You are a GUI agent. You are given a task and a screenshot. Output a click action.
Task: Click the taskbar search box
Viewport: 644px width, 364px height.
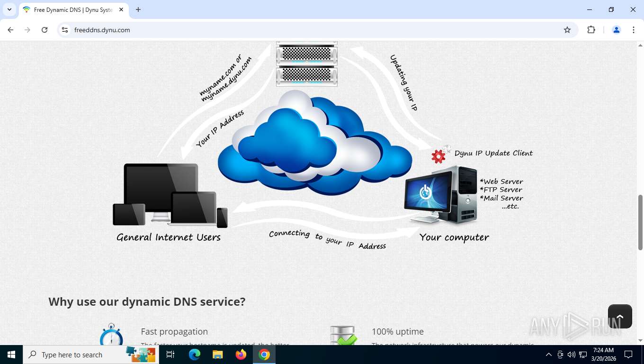pyautogui.click(x=91, y=355)
